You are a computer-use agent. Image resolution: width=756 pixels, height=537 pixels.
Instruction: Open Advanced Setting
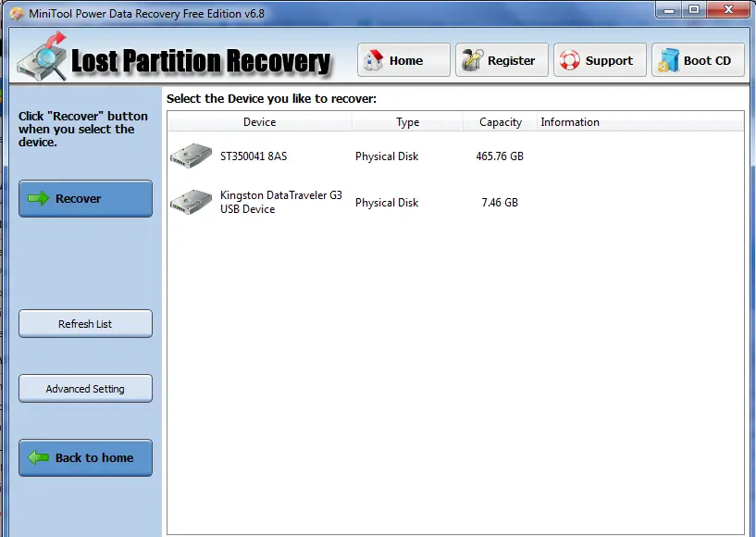pos(85,388)
